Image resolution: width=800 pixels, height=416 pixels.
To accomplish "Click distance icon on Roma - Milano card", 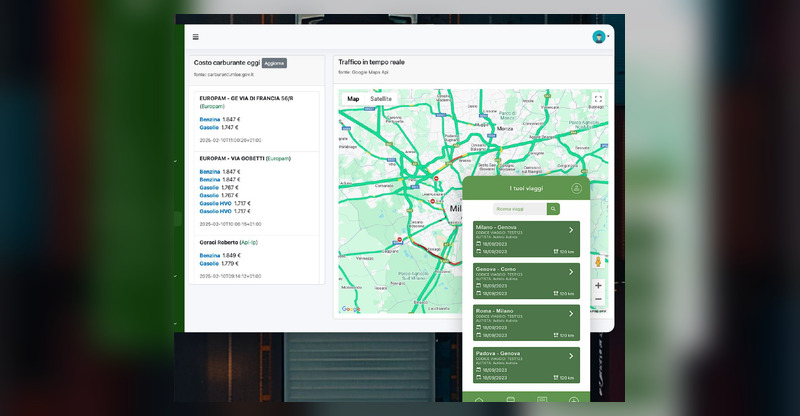I will [556, 335].
